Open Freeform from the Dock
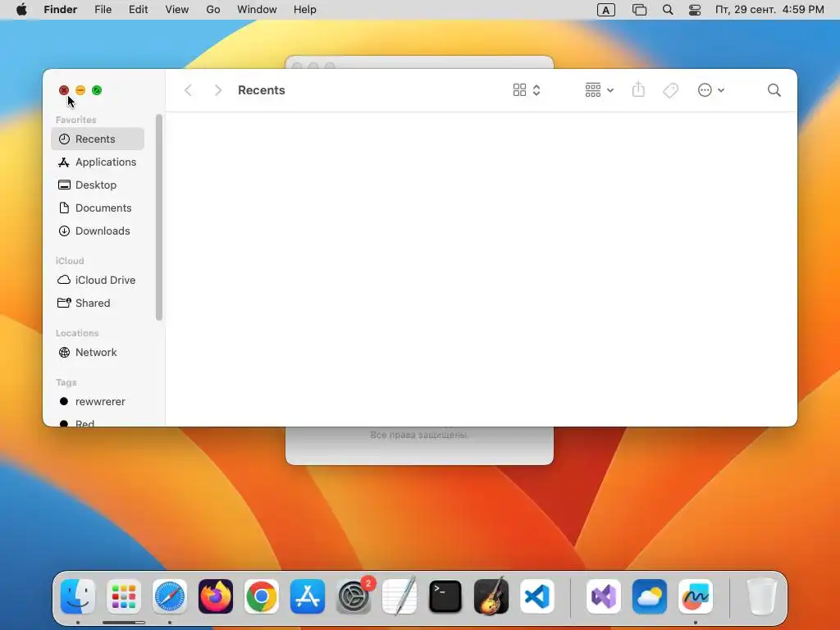The width and height of the screenshot is (840, 630). pyautogui.click(x=696, y=596)
